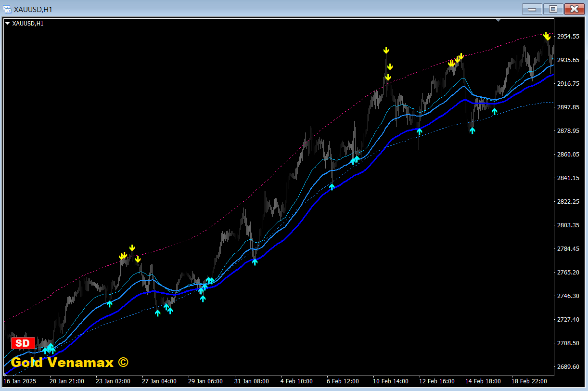Click the 27 Jan 04:00 time label
588x391 pixels.
point(159,381)
